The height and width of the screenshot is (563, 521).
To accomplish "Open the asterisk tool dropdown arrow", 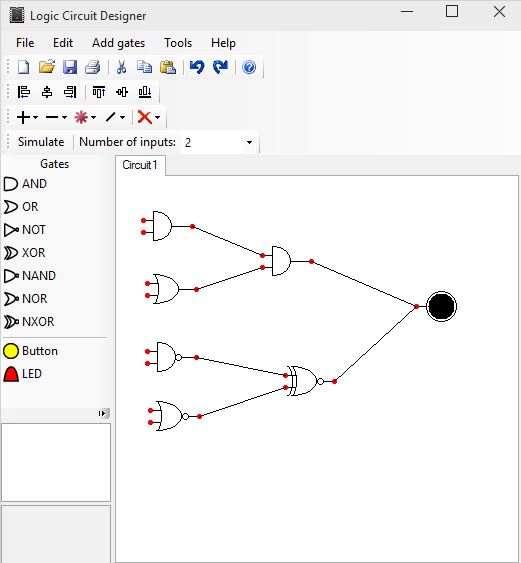I will 93,117.
